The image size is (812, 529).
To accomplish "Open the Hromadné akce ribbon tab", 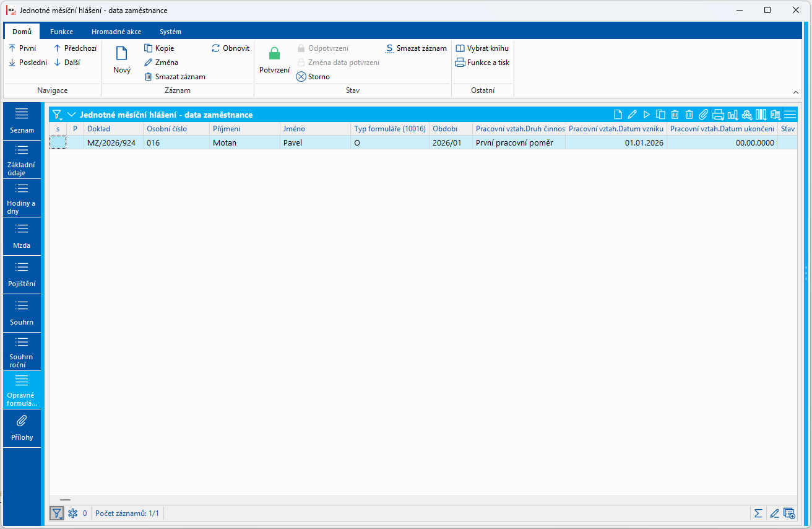I will (116, 32).
